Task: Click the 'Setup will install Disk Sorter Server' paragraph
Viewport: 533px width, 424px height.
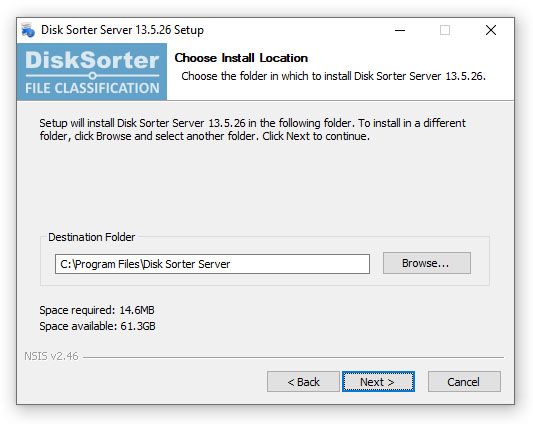Action: (252, 130)
